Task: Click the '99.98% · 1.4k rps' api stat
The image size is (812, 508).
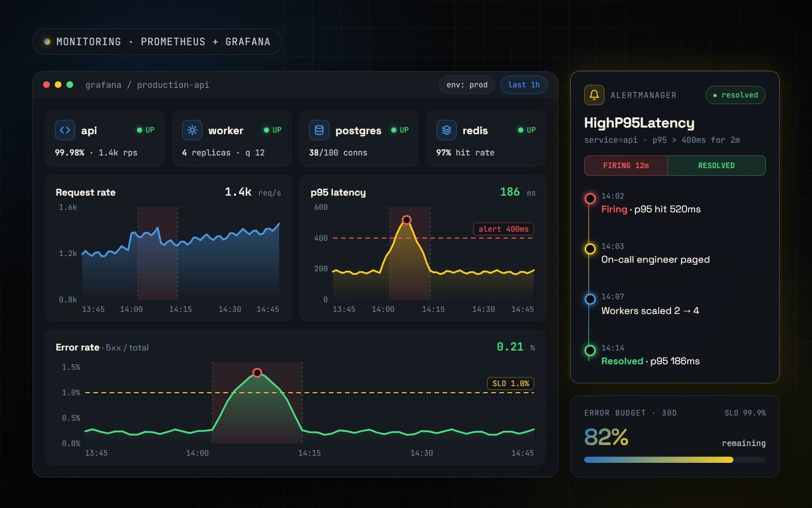Action: pyautogui.click(x=96, y=152)
